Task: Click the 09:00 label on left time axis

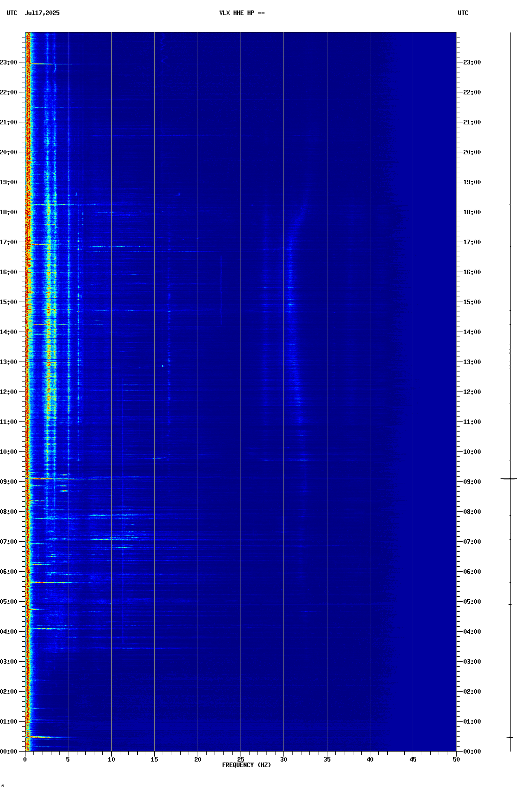Action: point(8,482)
